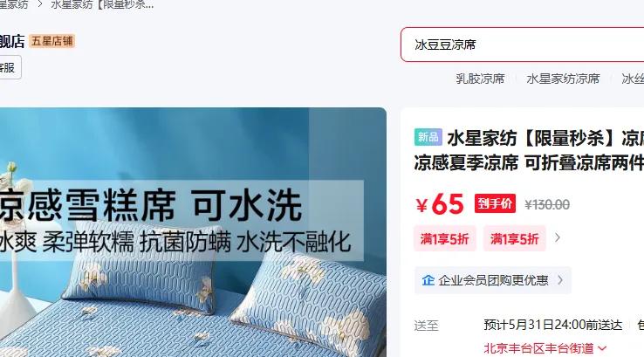Click the 新品 badge icon

pos(428,137)
